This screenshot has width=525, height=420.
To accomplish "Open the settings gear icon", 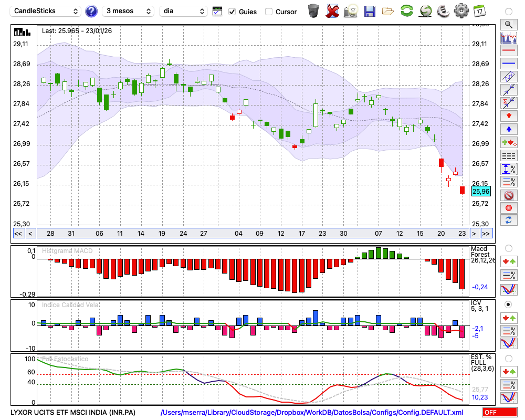I will click(461, 10).
